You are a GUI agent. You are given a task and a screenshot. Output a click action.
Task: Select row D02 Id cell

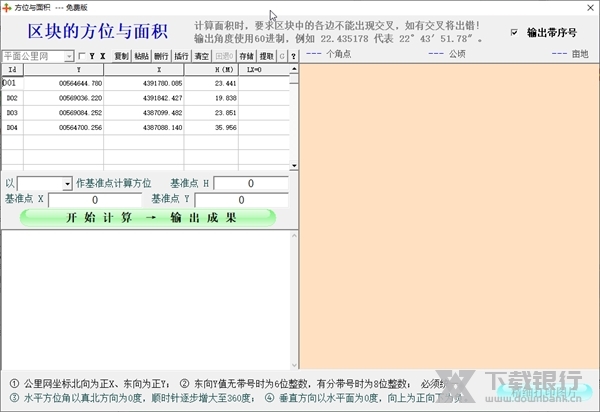[12, 98]
